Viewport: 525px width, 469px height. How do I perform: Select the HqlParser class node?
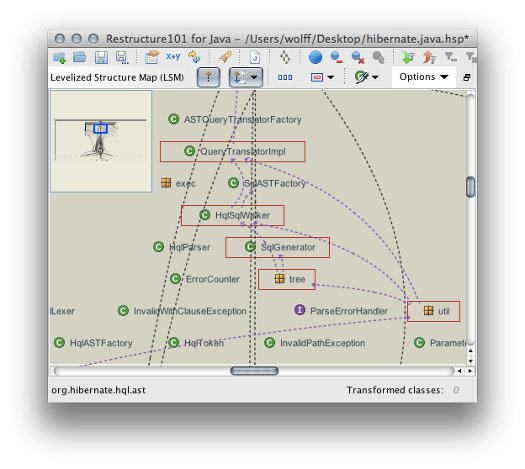[181, 247]
